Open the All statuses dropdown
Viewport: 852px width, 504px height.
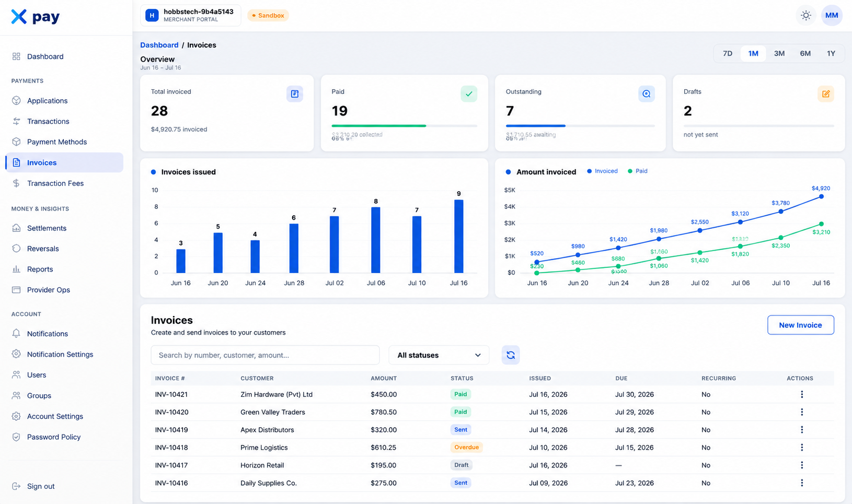click(x=439, y=355)
